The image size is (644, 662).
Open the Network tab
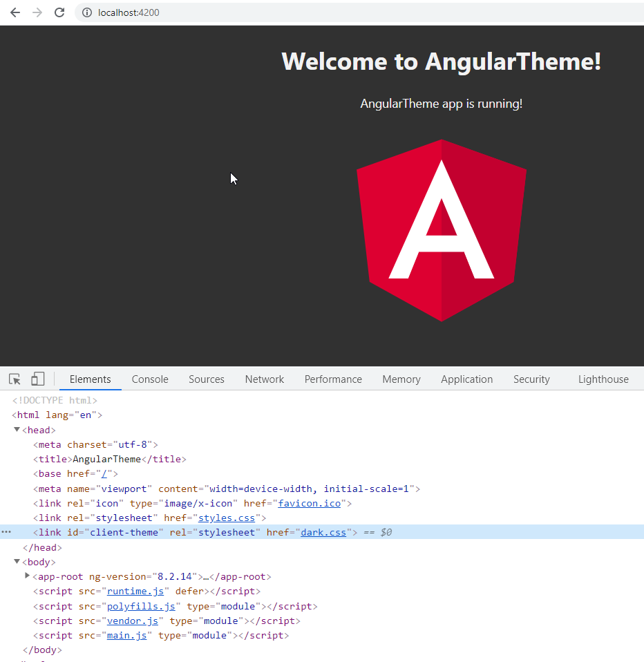click(x=264, y=379)
